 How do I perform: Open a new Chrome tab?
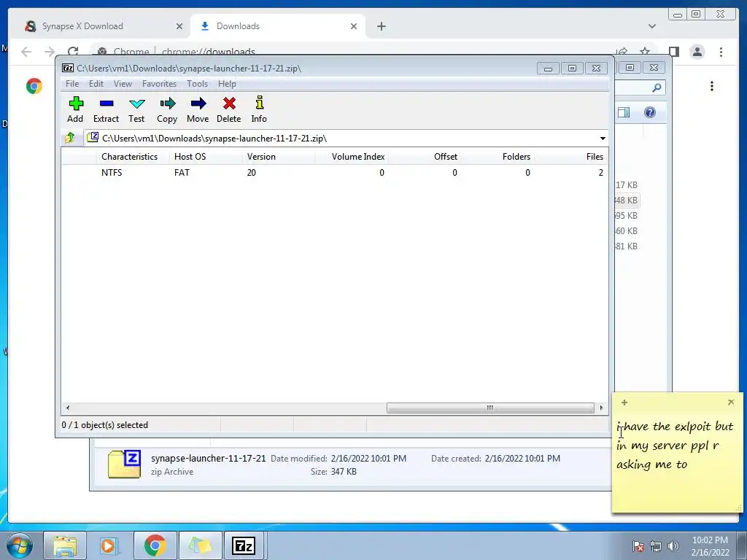(381, 26)
